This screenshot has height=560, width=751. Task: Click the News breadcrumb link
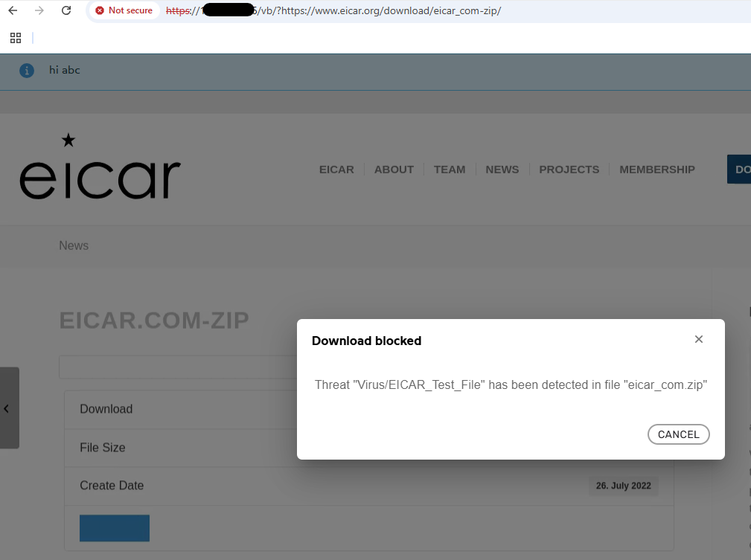coord(74,245)
